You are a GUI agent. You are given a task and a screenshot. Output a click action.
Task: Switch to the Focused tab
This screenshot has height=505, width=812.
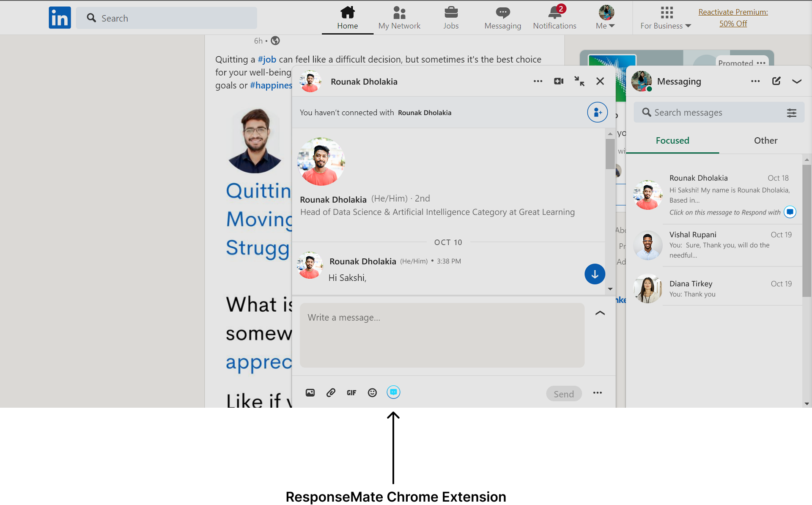pyautogui.click(x=672, y=140)
